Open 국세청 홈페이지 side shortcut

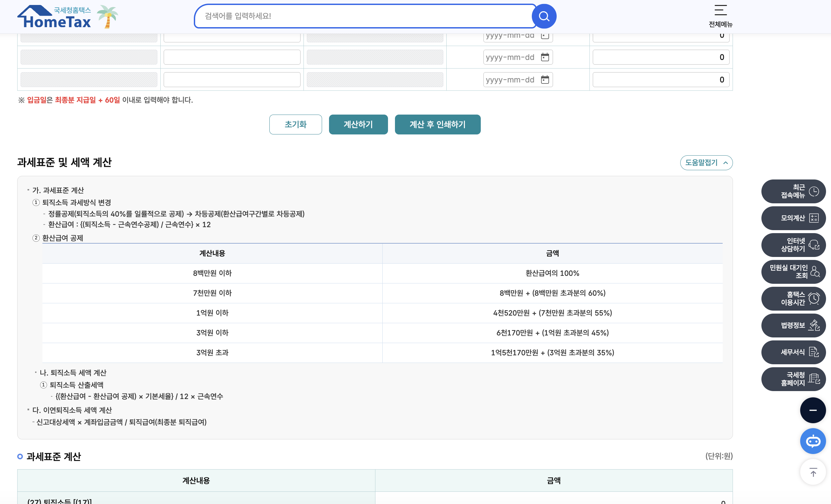(x=793, y=379)
